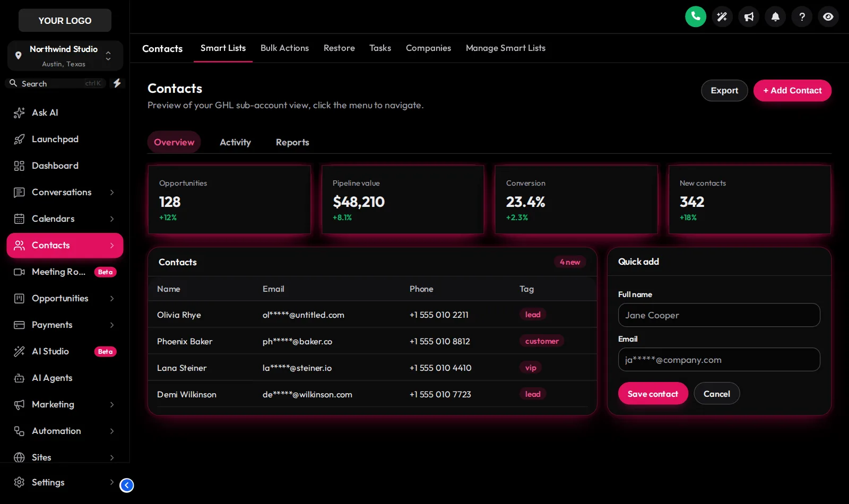Screen dimensions: 849x504
Task: Expand the Marketing submenu chevron
Action: point(112,404)
